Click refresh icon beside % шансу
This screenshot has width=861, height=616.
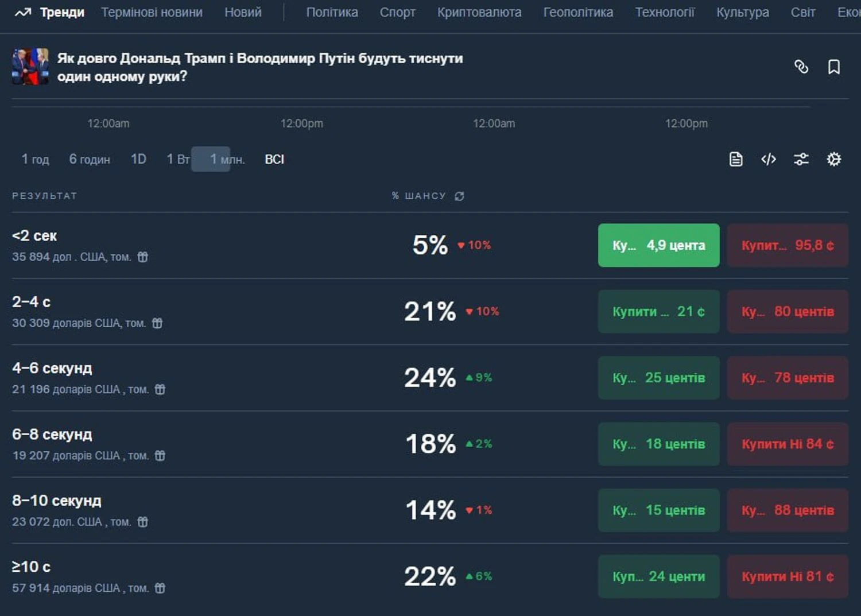459,196
